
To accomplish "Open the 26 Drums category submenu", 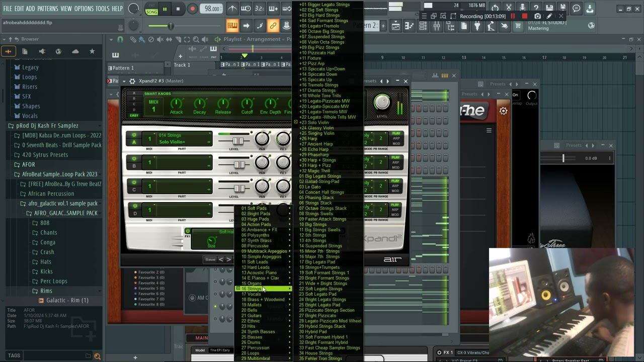I will coord(263,342).
